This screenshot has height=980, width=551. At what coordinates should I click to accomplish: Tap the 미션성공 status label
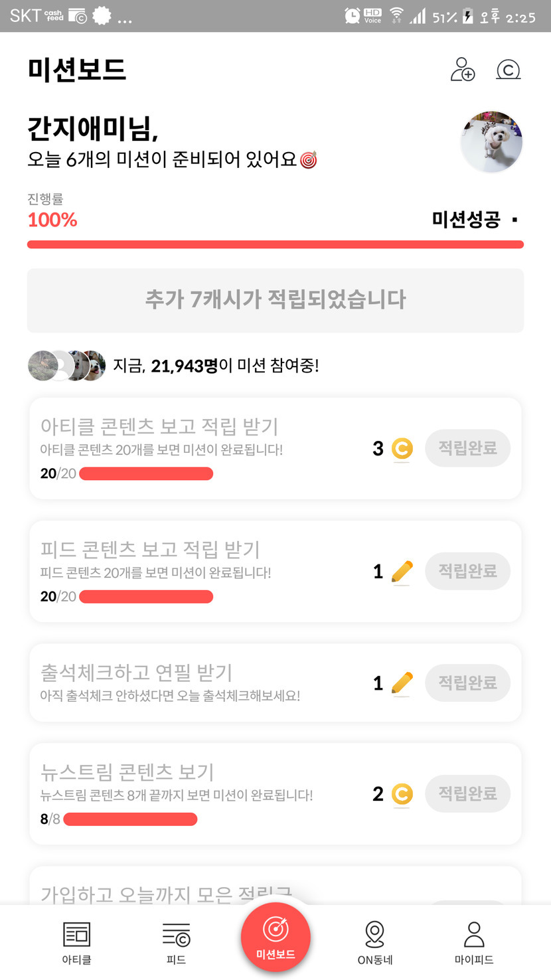pos(466,220)
